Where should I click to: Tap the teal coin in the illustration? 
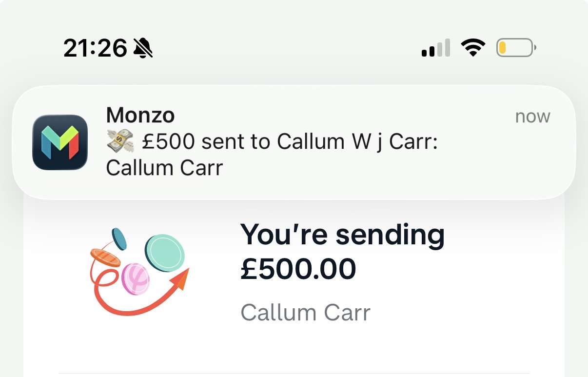(x=165, y=252)
